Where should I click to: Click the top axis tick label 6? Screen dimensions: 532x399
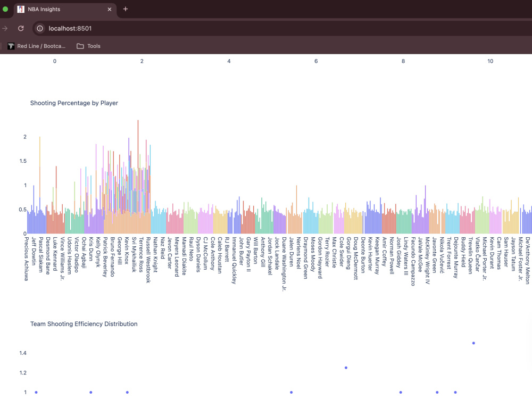click(x=316, y=61)
